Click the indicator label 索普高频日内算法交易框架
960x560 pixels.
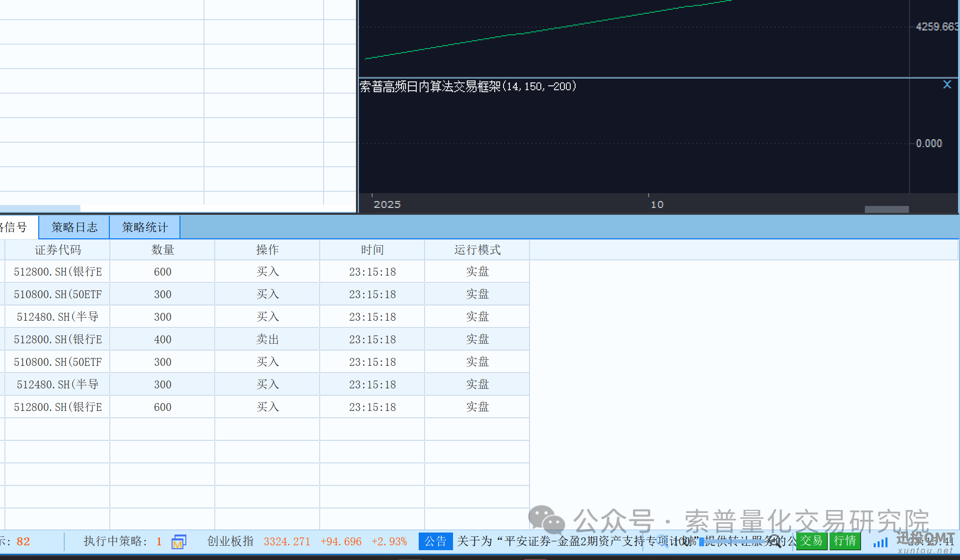pyautogui.click(x=468, y=86)
